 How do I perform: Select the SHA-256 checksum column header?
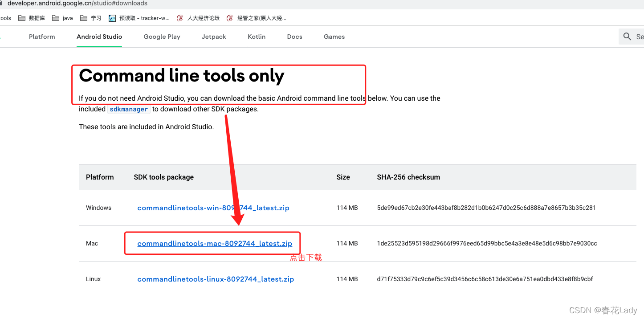point(408,177)
